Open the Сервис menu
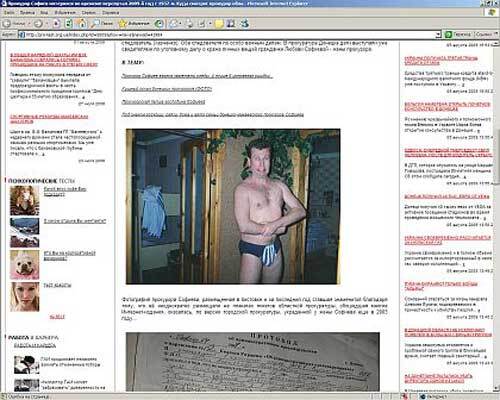 click(88, 13)
